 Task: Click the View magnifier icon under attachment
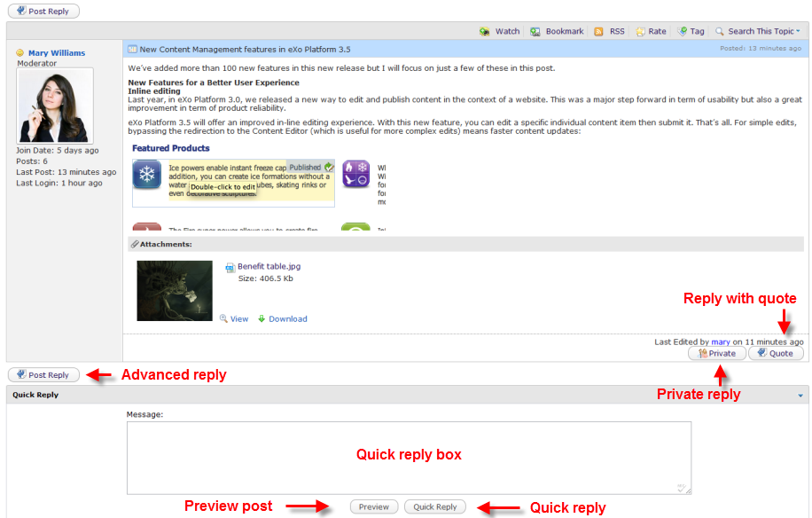point(224,319)
